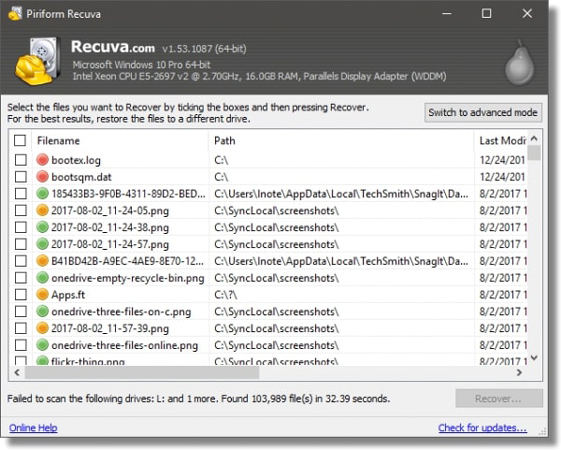Click the red status dot beside bootsqm.dat
The image size is (561, 450).
click(42, 177)
